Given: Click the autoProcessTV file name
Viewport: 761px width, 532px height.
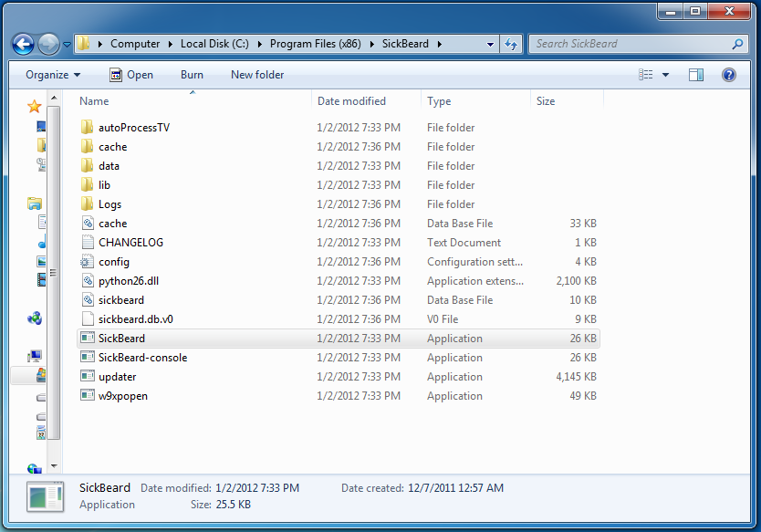Looking at the screenshot, I should point(134,128).
